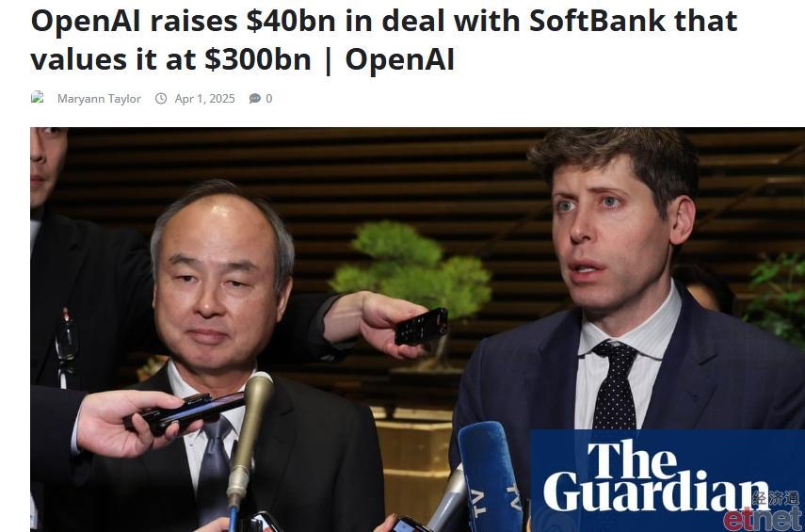Screen dimensions: 805x532
Task: Click the blue TV microphone in the photo
Action: click(491, 475)
